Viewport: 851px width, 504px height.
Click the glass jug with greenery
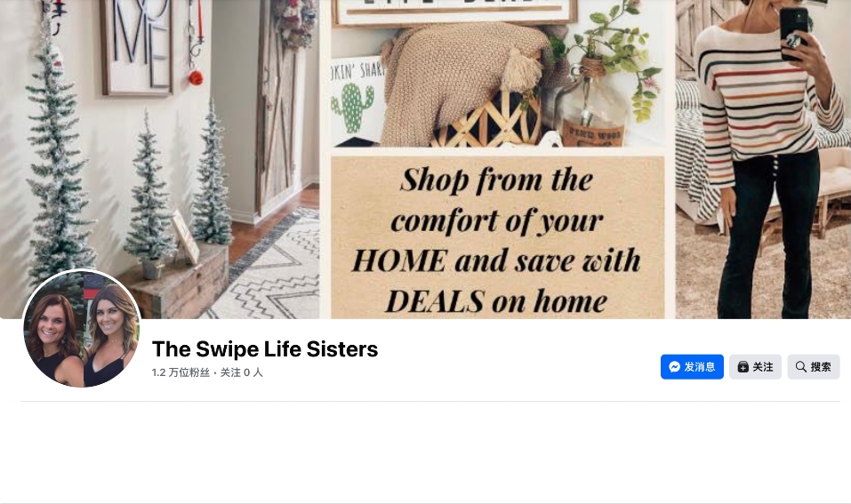(x=590, y=108)
